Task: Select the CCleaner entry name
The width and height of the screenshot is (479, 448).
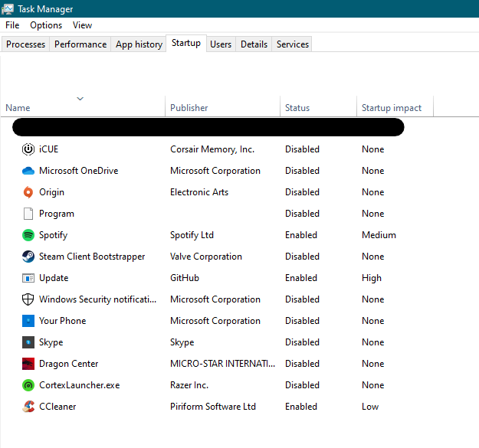Action: 57,407
